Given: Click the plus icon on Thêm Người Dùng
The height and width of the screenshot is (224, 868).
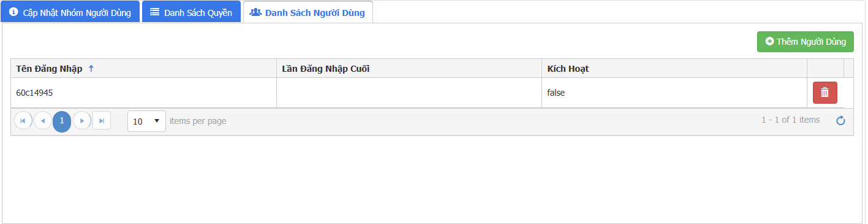Looking at the screenshot, I should coord(769,42).
